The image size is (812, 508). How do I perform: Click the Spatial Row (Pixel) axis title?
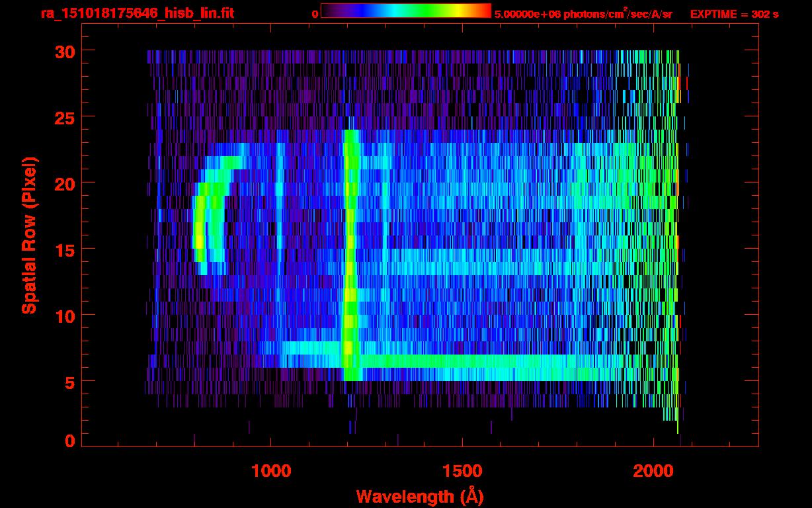pyautogui.click(x=28, y=235)
